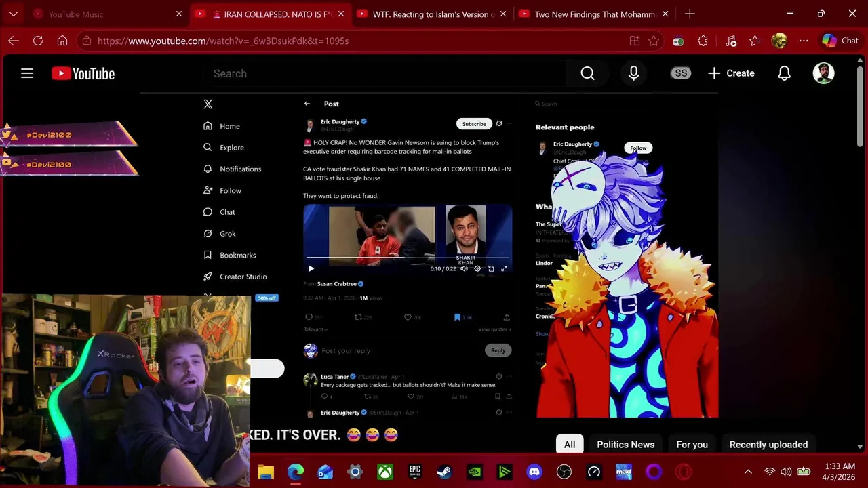Viewport: 868px width, 488px height.
Task: Open Discord from the taskbar
Action: pyautogui.click(x=534, y=472)
